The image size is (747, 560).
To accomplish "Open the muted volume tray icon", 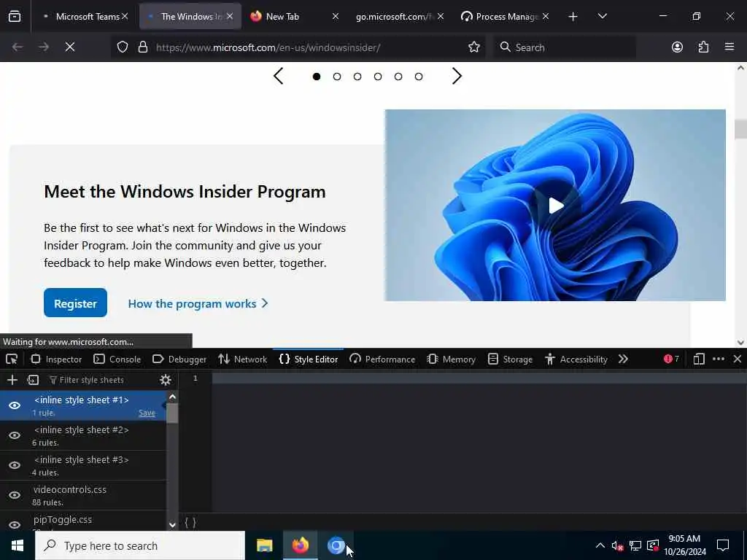I will (617, 545).
